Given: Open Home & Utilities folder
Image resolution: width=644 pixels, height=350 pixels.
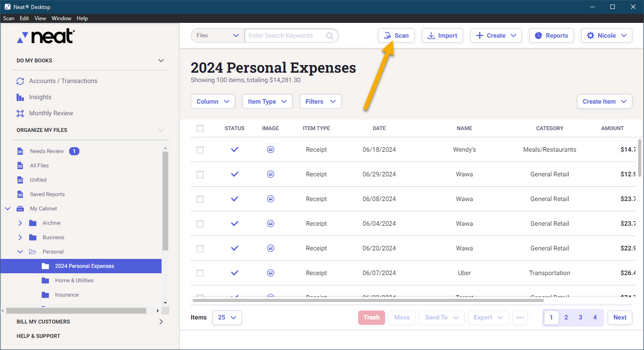Looking at the screenshot, I should pos(74,280).
